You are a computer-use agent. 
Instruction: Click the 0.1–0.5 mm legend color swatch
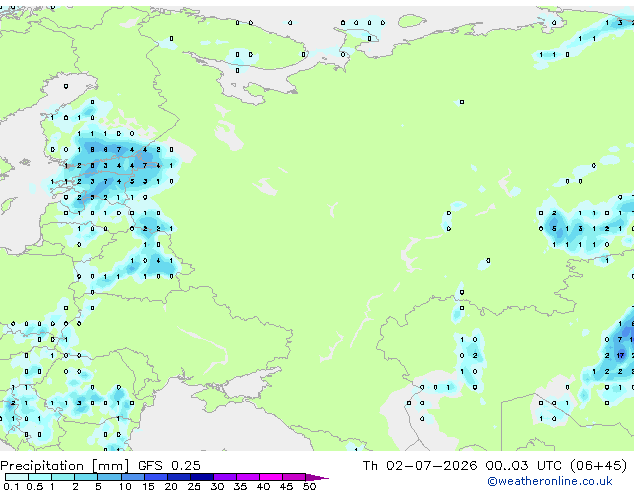[17, 477]
